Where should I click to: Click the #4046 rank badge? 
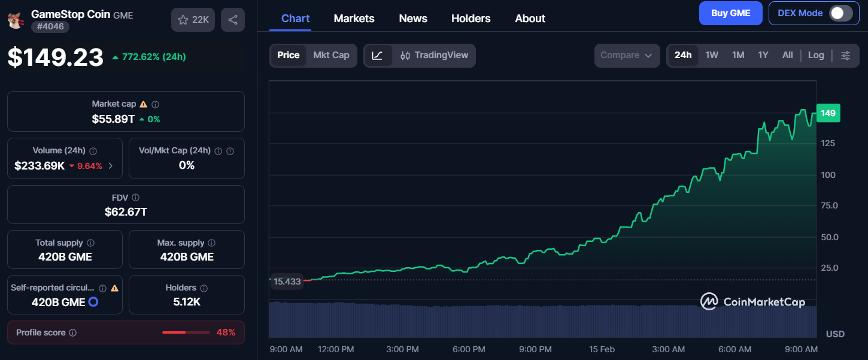pos(50,27)
